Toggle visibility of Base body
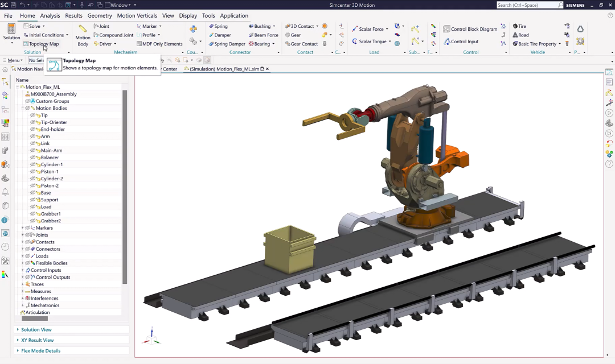 coord(32,193)
